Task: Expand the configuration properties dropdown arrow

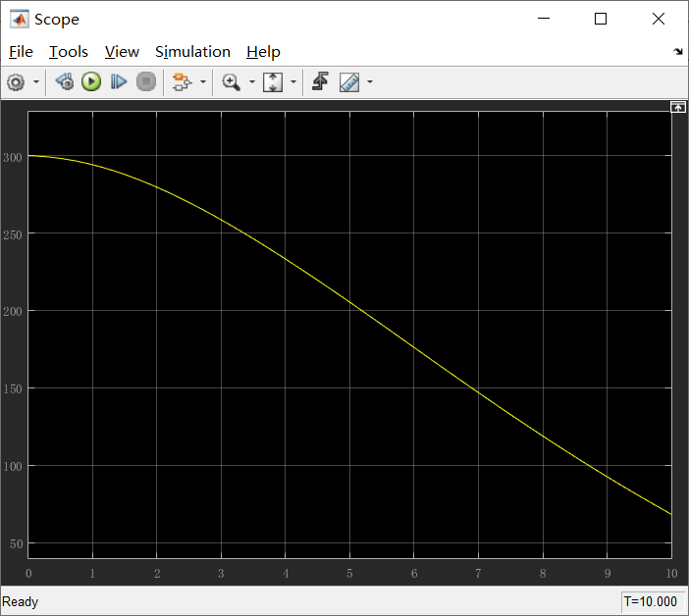Action: 36,82
